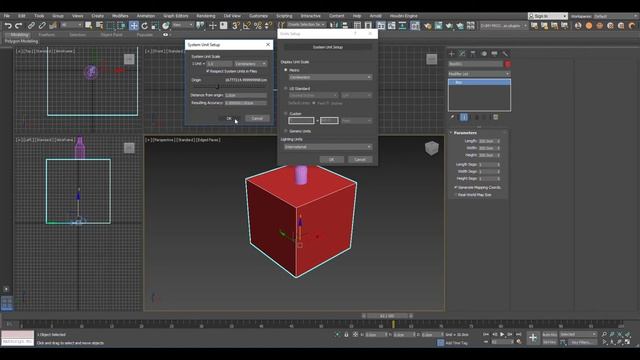This screenshot has height=360, width=640.
Task: Click OK in Units Setup dialog
Action: click(x=331, y=160)
